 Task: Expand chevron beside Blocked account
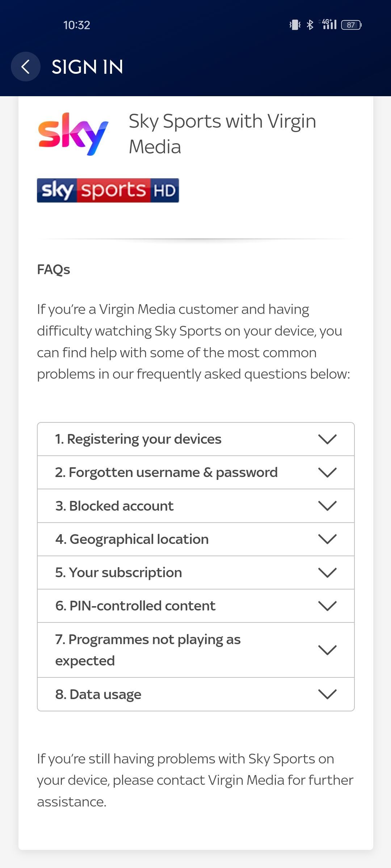pos(327,506)
